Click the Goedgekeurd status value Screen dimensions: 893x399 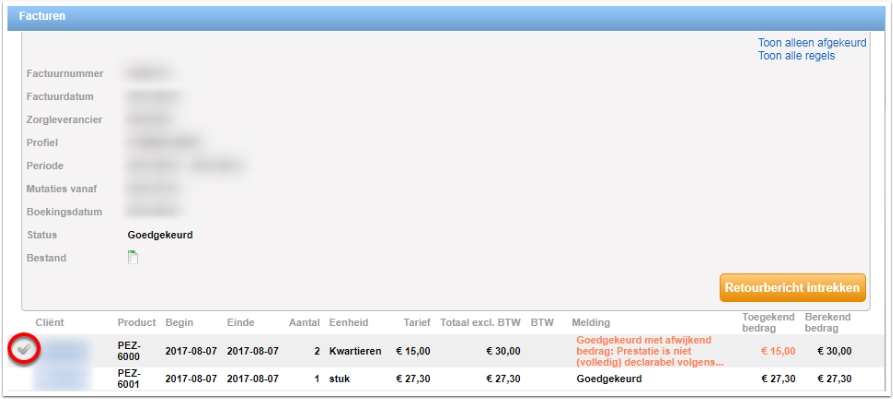click(x=160, y=235)
